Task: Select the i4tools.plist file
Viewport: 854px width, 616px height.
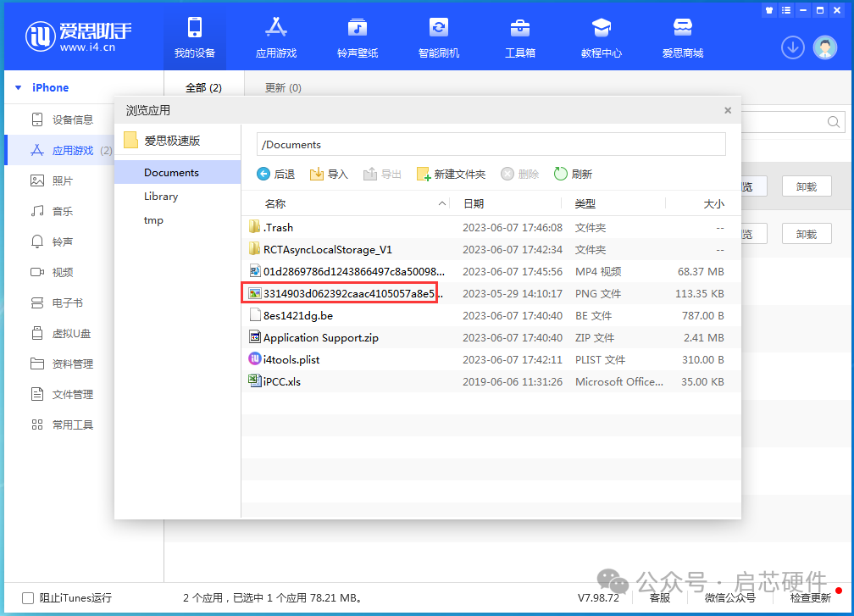Action: coord(491,359)
